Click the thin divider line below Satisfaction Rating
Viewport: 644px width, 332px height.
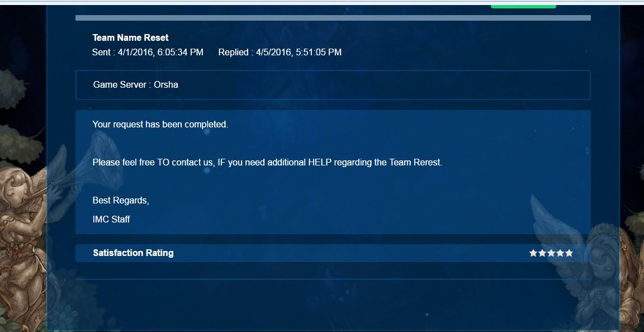click(333, 279)
